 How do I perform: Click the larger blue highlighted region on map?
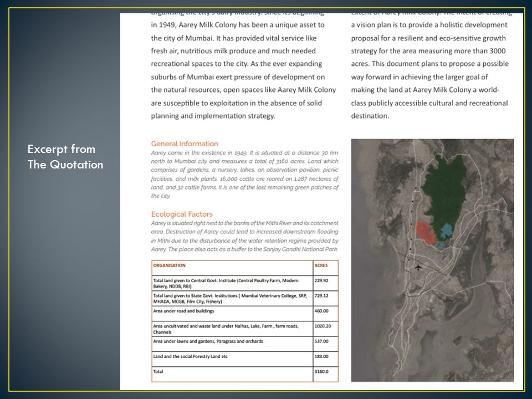pyautogui.click(x=447, y=231)
